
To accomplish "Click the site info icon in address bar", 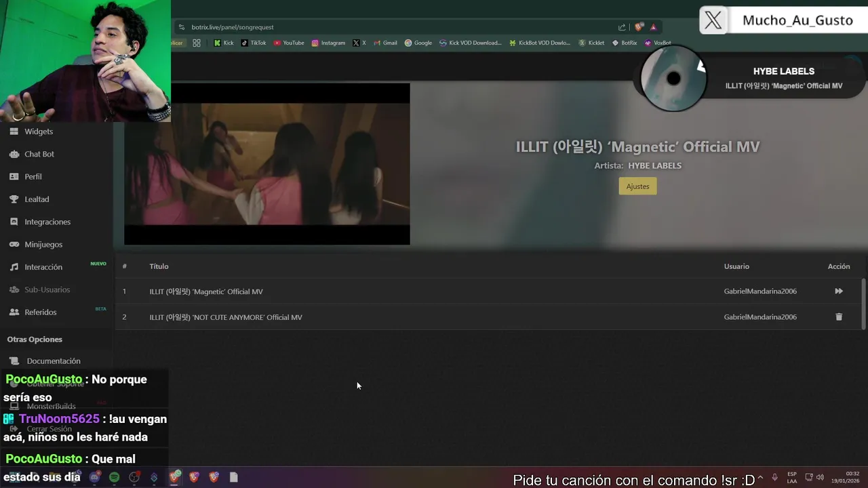I will 181,27.
